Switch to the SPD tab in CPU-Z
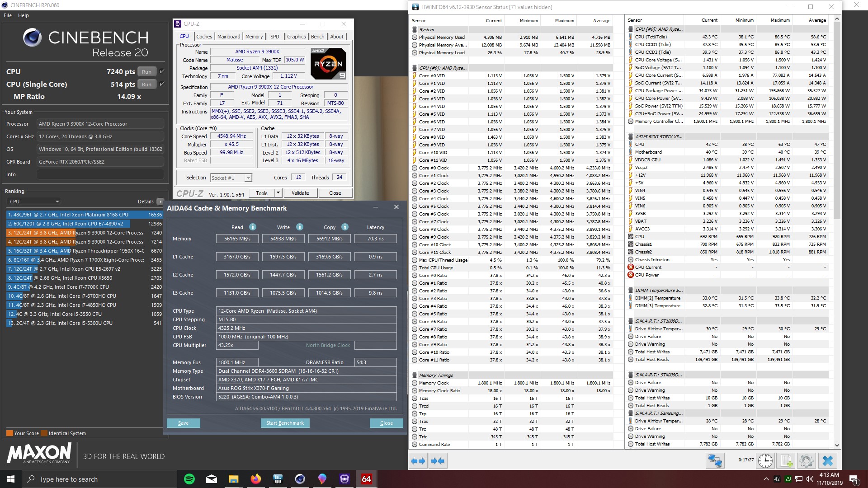This screenshot has height=488, width=868. point(275,37)
